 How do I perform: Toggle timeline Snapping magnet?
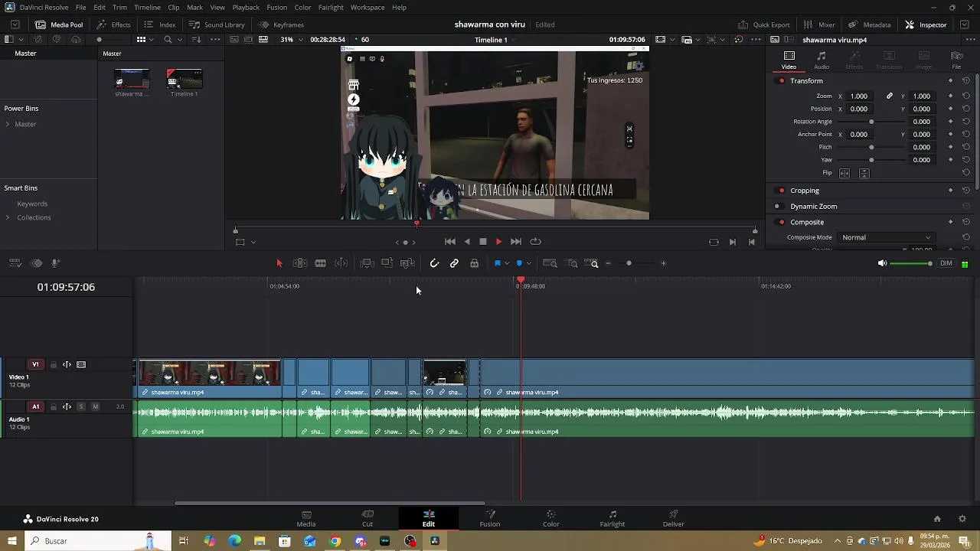434,263
